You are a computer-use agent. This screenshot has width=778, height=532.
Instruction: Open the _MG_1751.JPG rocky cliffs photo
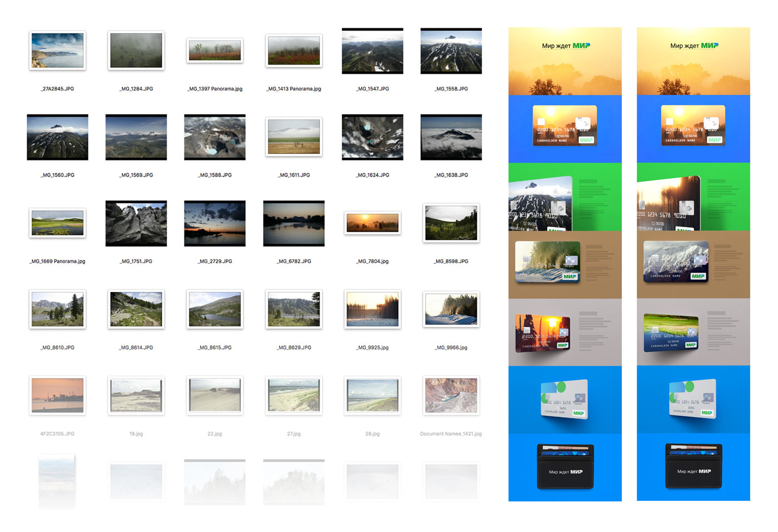[x=136, y=223]
